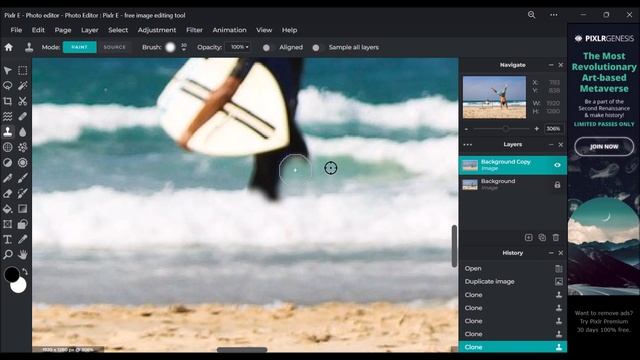Select the Heal bandage tool
The image size is (640, 360).
pos(22,117)
